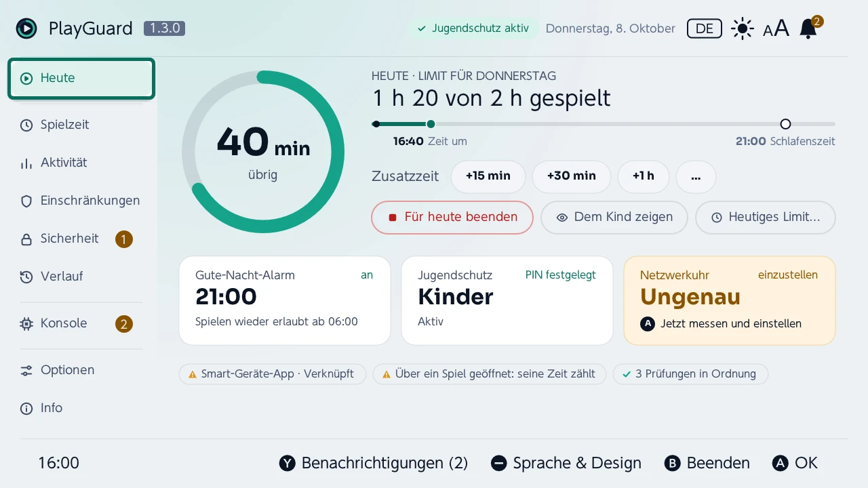Open the Heutiges Limit... settings
Screen dimensions: 868x488
coord(766,218)
